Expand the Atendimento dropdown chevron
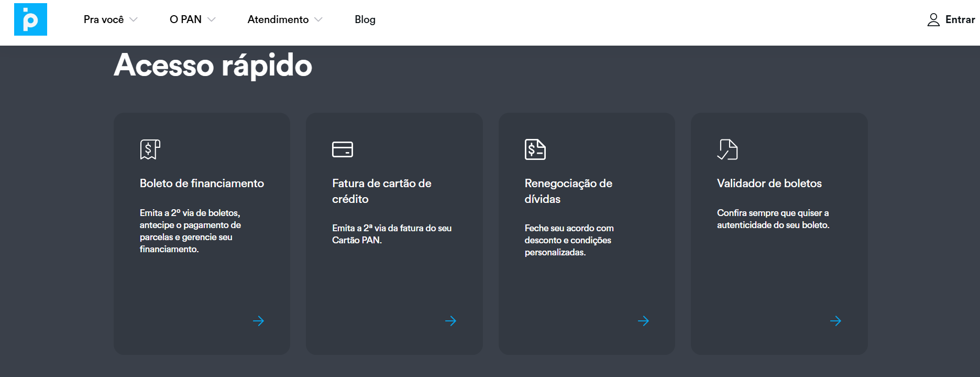The width and height of the screenshot is (980, 377). tap(318, 20)
